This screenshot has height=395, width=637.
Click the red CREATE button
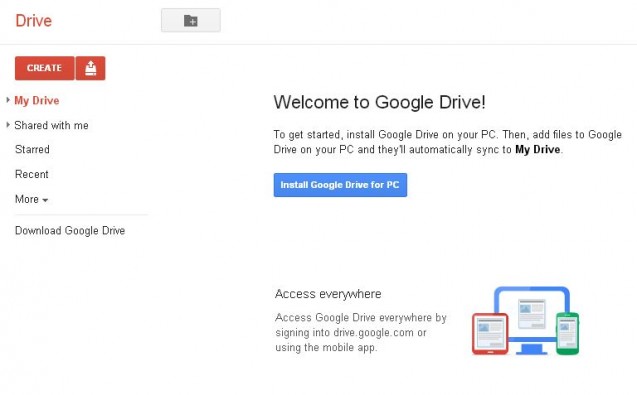45,68
